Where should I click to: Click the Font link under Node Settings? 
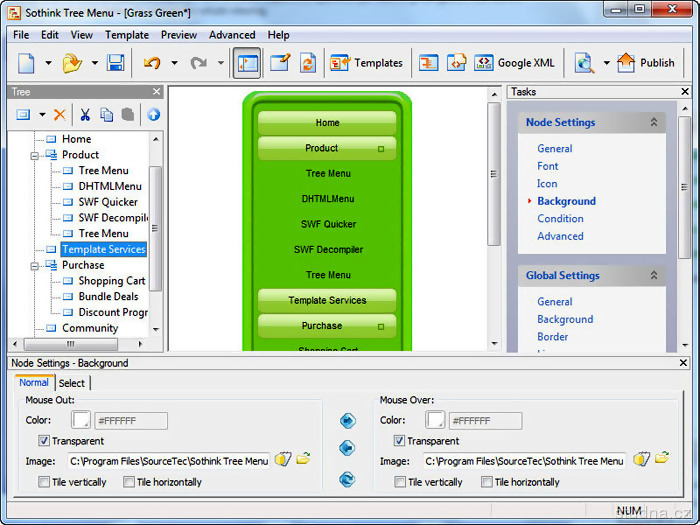548,166
